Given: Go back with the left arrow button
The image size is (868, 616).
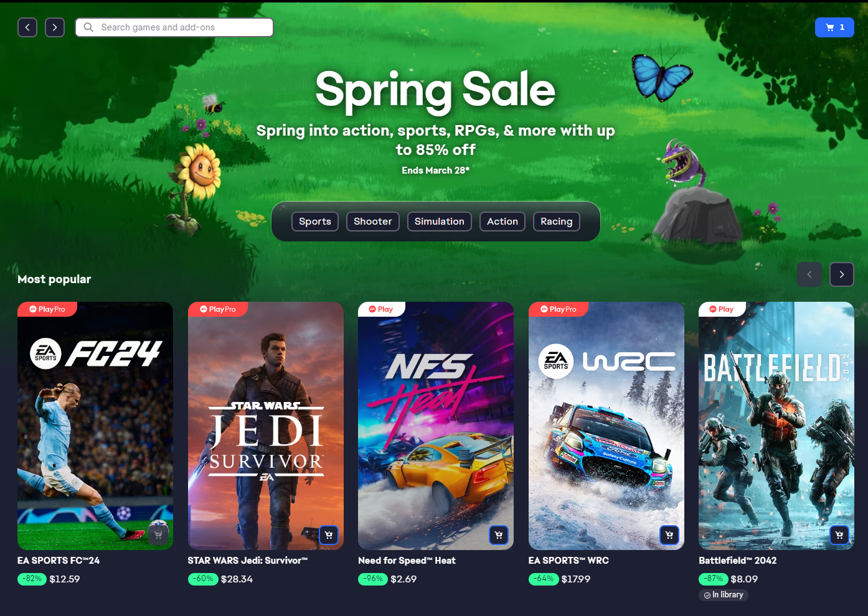Looking at the screenshot, I should [27, 27].
